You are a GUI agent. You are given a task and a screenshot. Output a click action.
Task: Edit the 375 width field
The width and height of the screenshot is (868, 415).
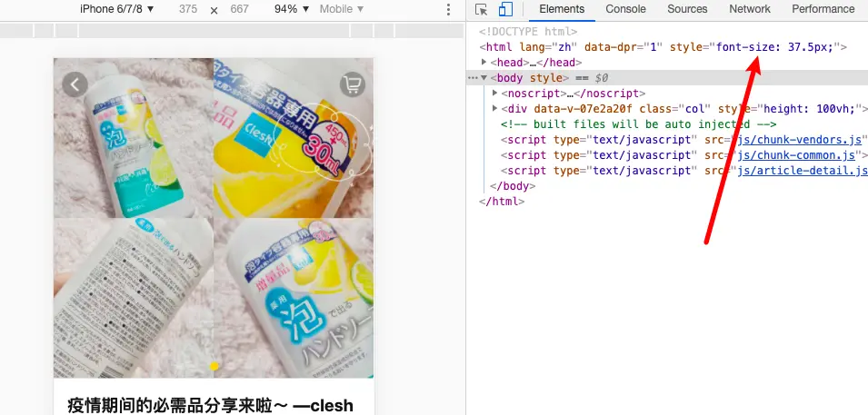pyautogui.click(x=188, y=9)
